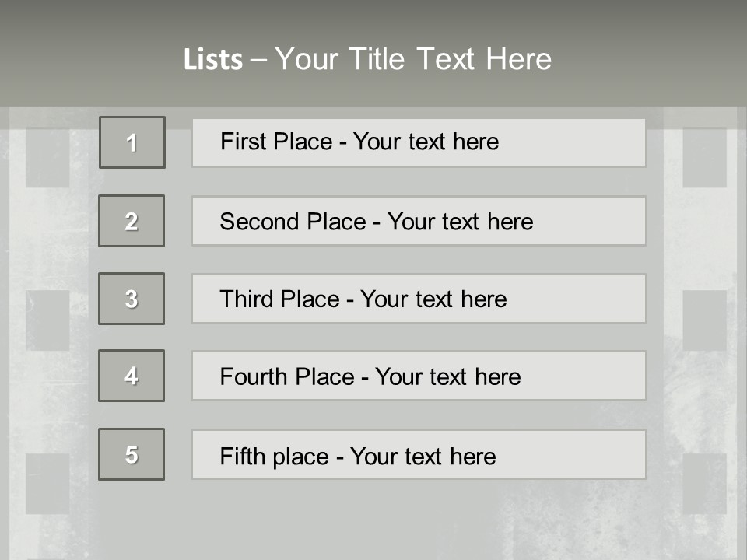
Task: Click the number 5 box
Action: pos(132,454)
